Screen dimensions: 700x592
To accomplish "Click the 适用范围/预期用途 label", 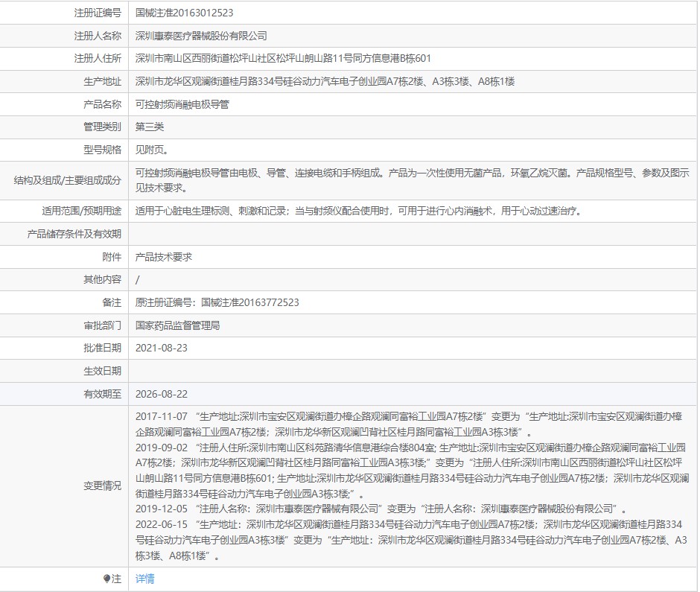I will [x=82, y=211].
